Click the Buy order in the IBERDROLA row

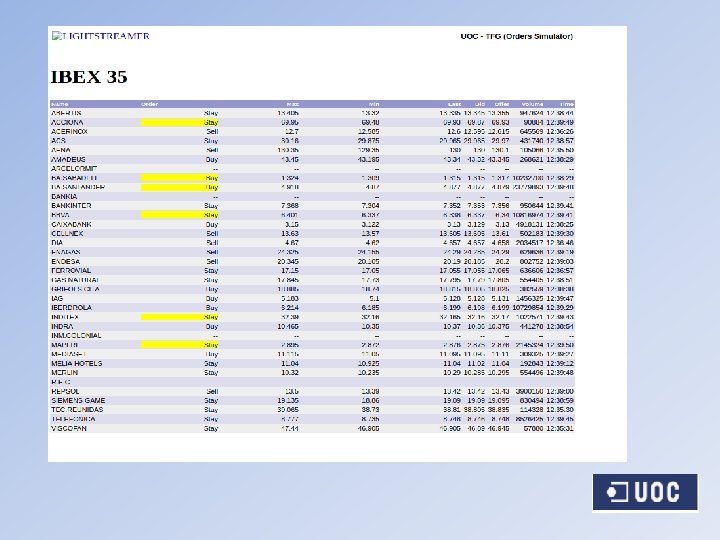212,308
